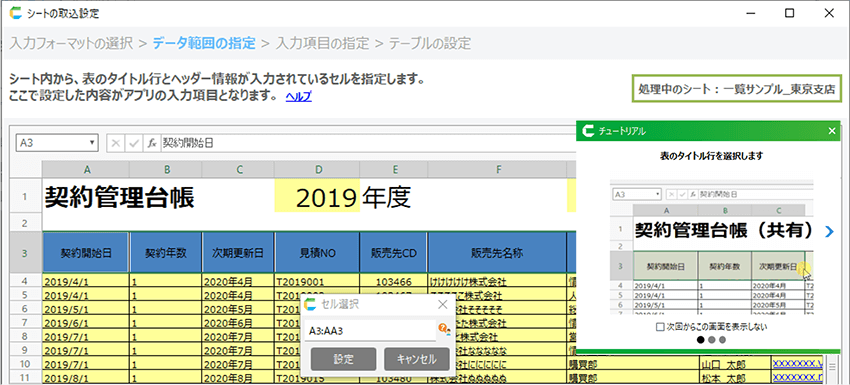Close the セル選択 dialog
This screenshot has height=385, width=850.
point(442,304)
